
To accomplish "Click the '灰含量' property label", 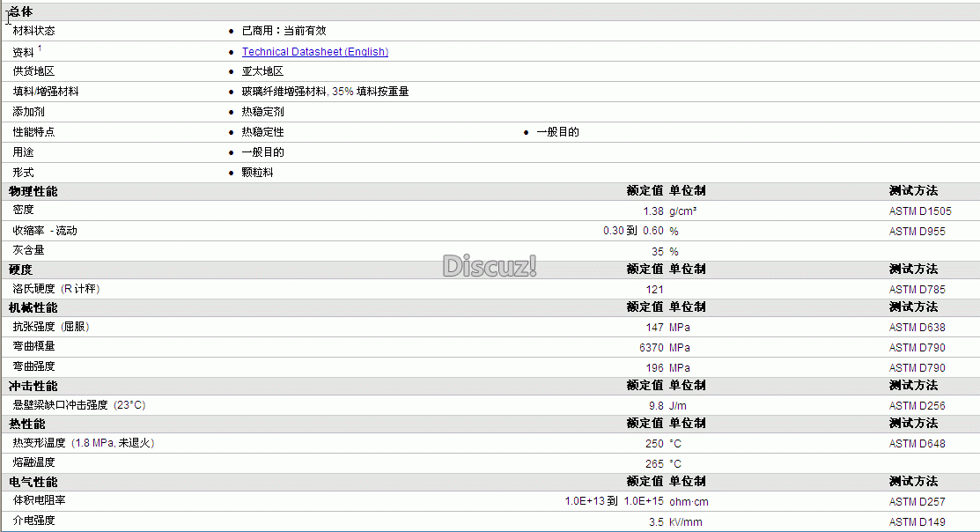I will (x=29, y=250).
